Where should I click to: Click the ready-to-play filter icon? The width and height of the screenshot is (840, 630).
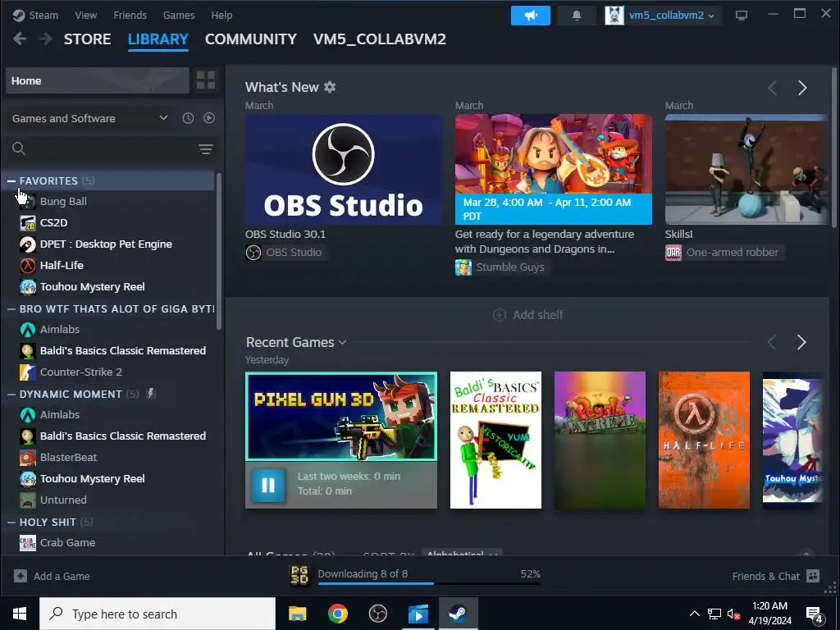click(x=209, y=118)
